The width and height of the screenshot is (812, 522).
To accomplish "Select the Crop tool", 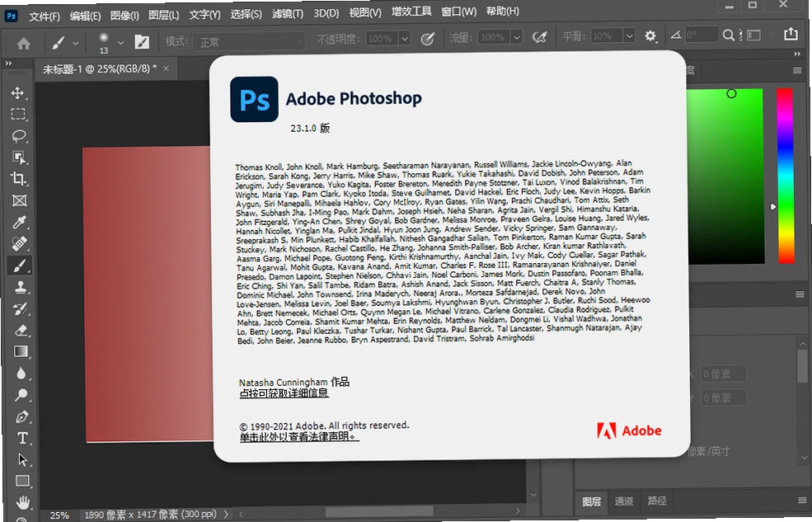I will coord(19,179).
